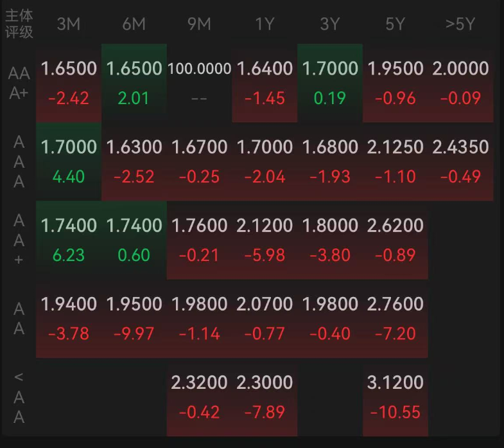Click the 2.7600 yield cell

click(395, 304)
